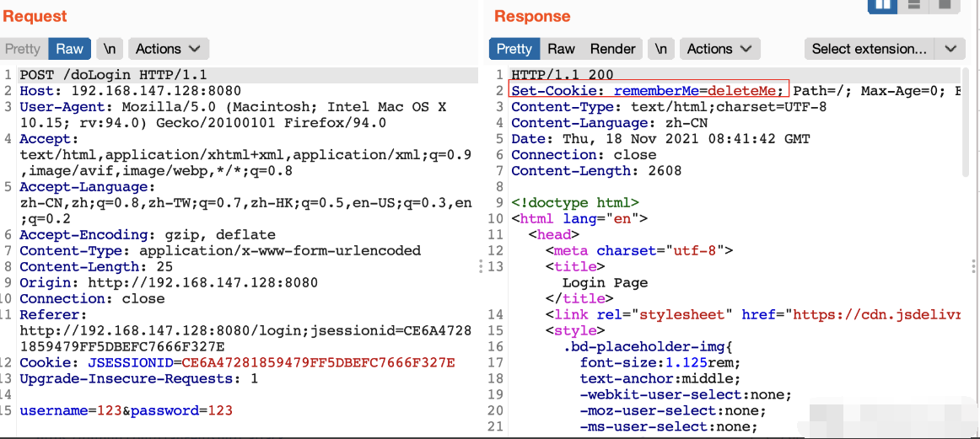Screen dimensions: 980x439
Task: Click the username=123&password=123 body line
Action: point(127,411)
